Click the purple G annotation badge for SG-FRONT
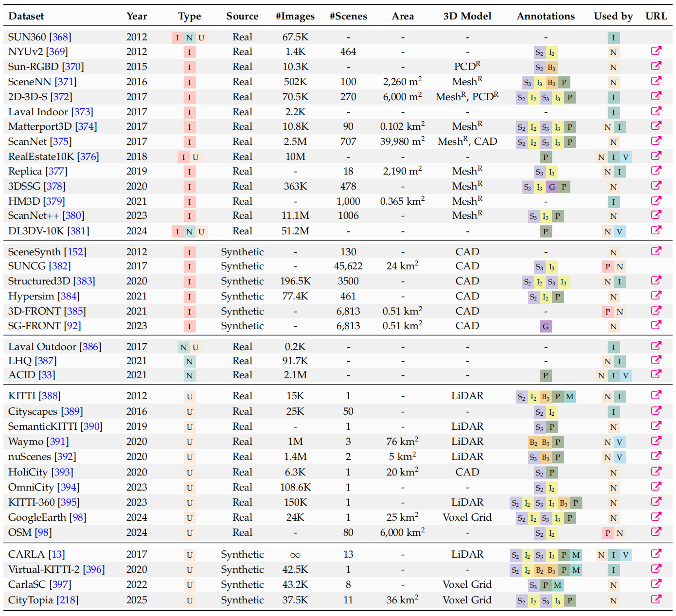This screenshot has width=676, height=616. point(546,326)
